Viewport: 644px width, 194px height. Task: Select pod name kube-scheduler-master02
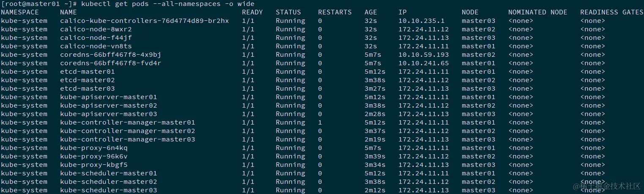pyautogui.click(x=109, y=182)
